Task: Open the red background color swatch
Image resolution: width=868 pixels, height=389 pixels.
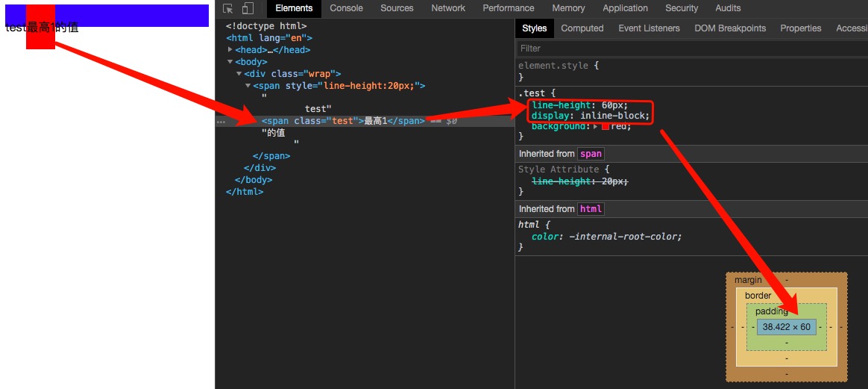Action: [606, 127]
